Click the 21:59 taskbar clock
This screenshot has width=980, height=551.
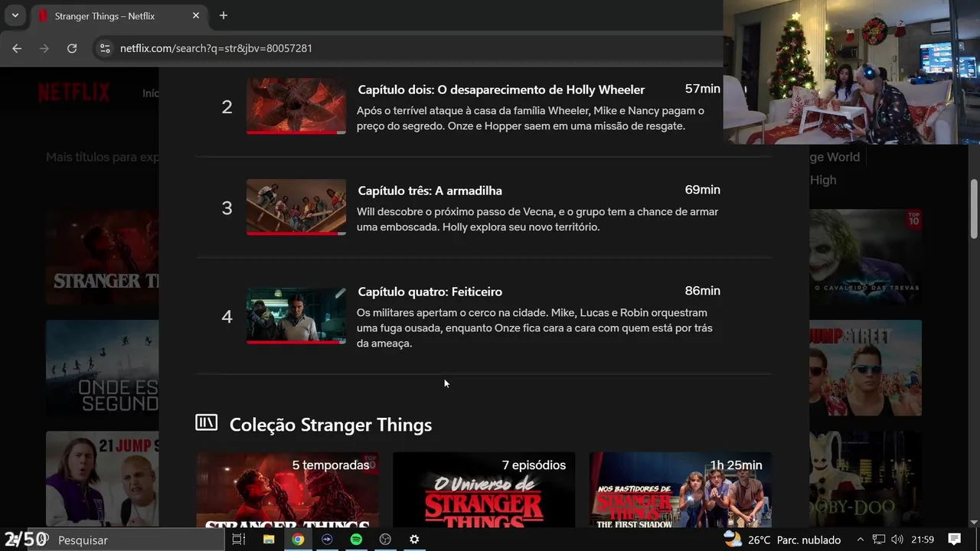[923, 540]
